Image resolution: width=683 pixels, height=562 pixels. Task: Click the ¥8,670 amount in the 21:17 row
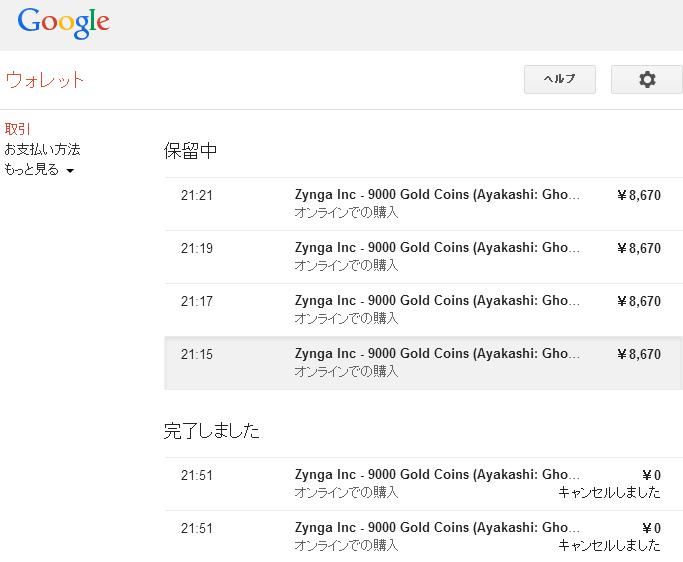[639, 301]
